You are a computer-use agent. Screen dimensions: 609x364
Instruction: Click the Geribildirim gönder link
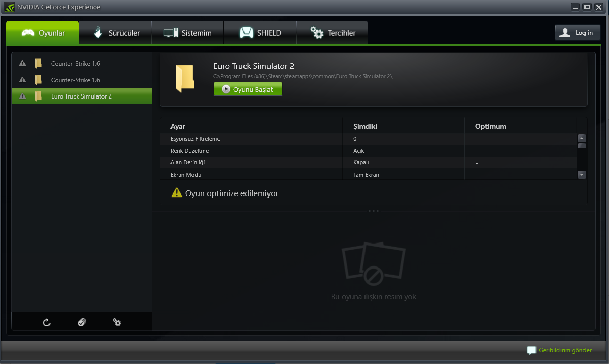point(565,350)
